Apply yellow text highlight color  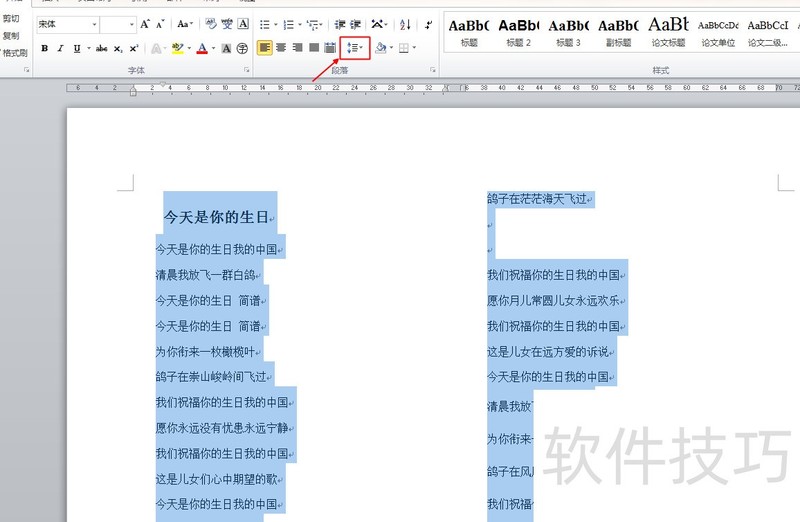(x=178, y=48)
